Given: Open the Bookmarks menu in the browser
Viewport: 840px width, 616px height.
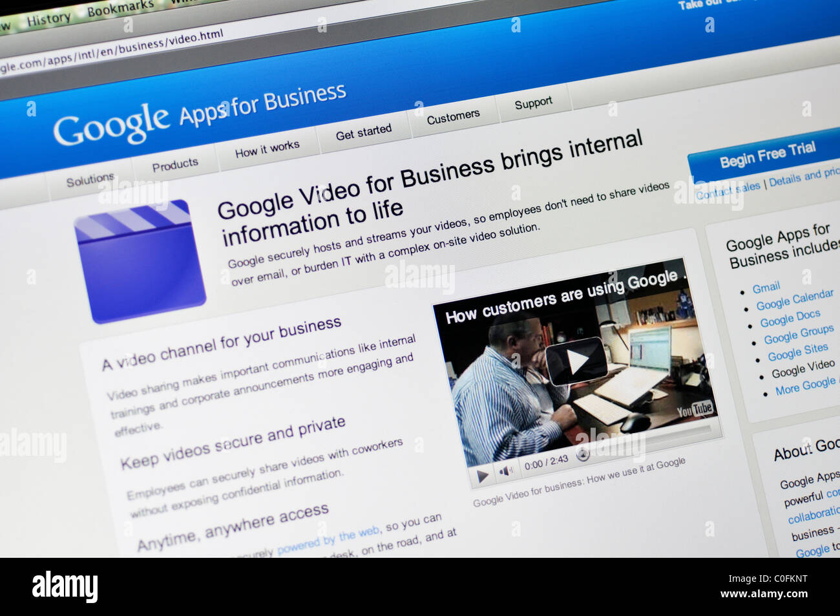Looking at the screenshot, I should tap(121, 8).
